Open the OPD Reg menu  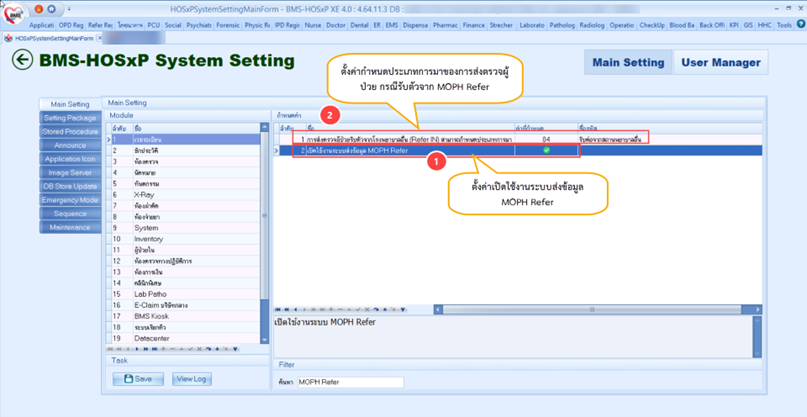pos(71,25)
